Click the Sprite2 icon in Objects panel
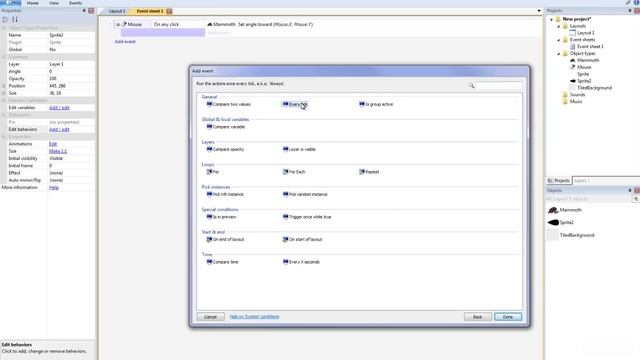 pos(553,222)
